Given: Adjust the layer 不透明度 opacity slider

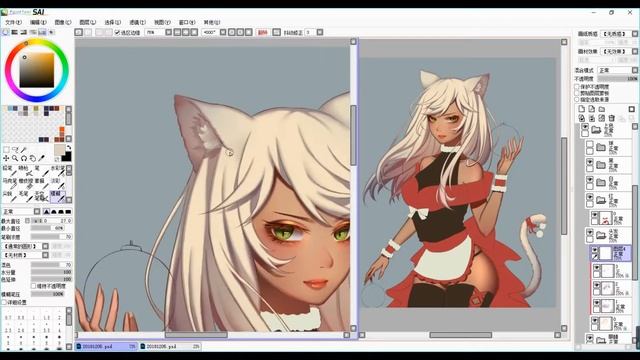Looking at the screenshot, I should (x=618, y=78).
